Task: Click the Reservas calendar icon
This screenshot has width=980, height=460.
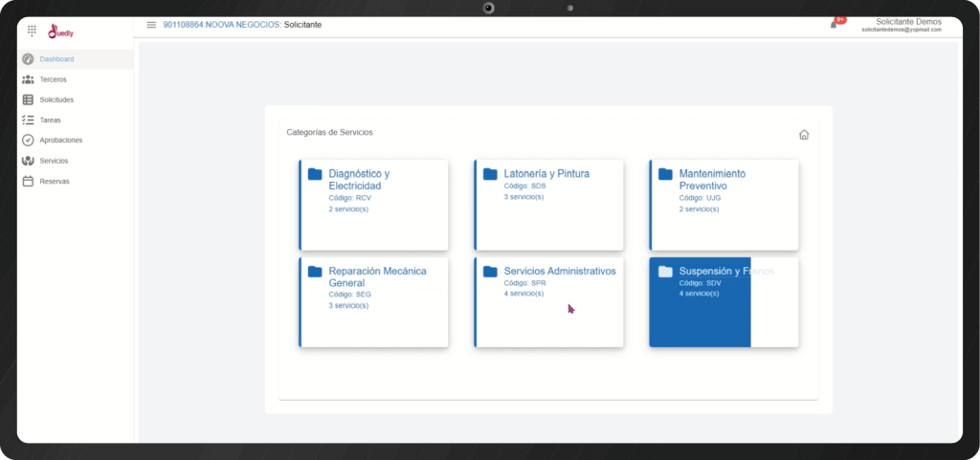Action: (x=28, y=181)
